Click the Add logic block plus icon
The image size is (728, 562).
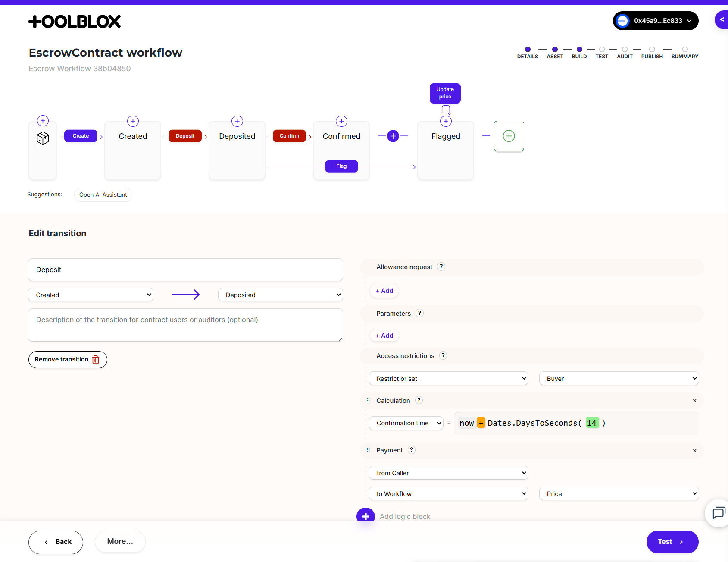[x=365, y=516]
